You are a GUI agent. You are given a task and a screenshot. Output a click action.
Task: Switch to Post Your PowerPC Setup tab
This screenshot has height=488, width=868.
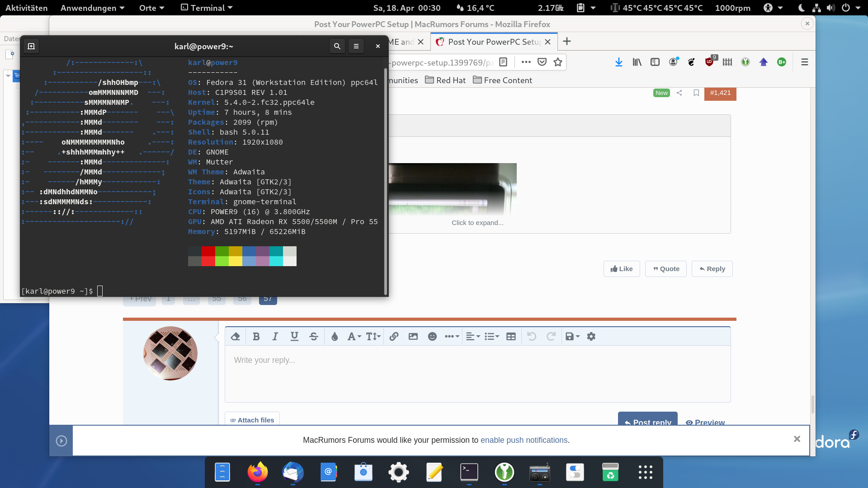click(494, 42)
